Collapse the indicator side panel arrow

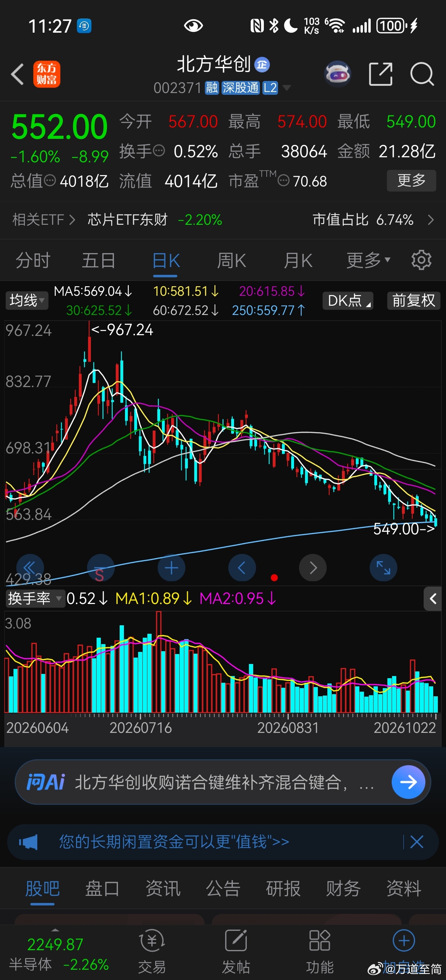[x=433, y=599]
